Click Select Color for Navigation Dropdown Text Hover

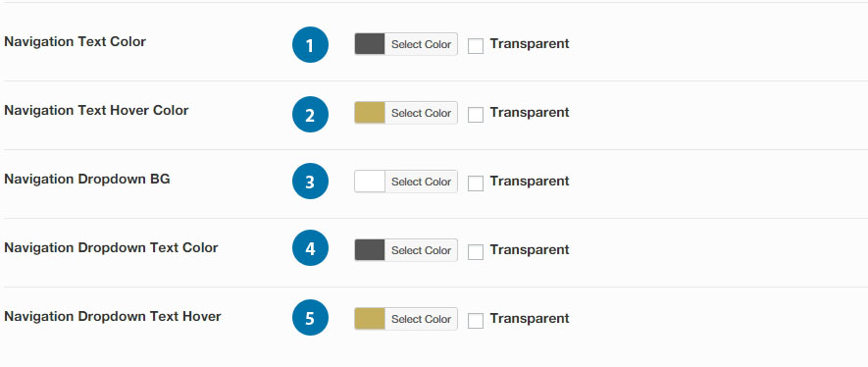pos(422,319)
